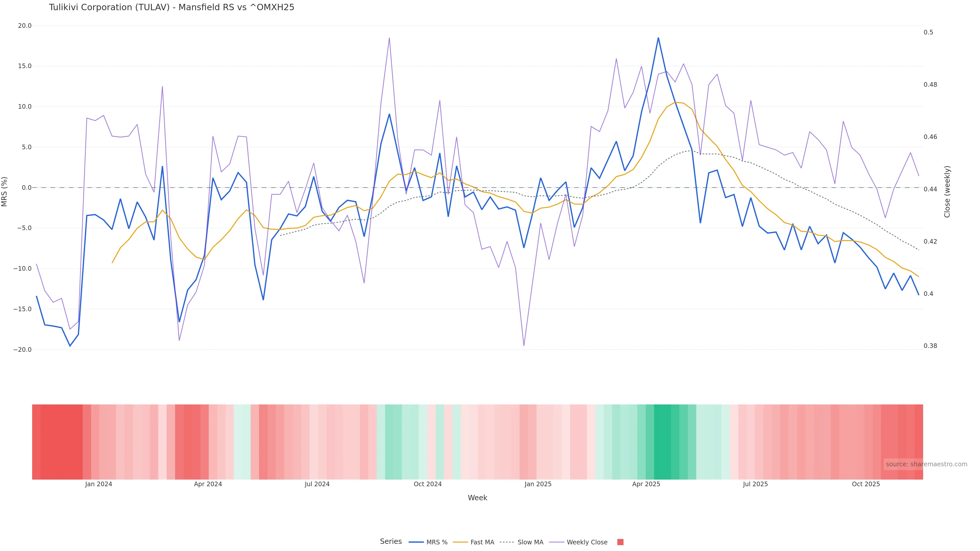Click the red square legend swatch
This screenshot has width=980, height=551.
[620, 542]
